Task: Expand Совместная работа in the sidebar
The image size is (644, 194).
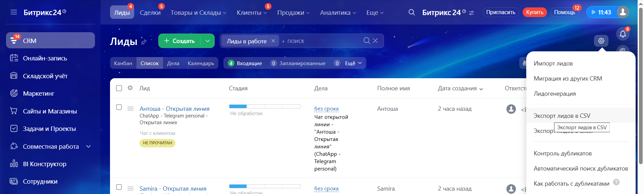Action: coord(89,146)
